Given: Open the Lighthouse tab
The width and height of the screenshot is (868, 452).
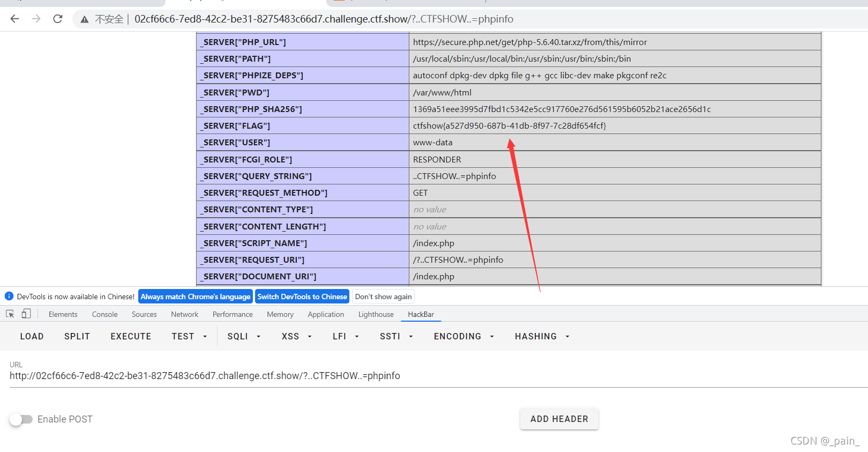Looking at the screenshot, I should point(376,314).
